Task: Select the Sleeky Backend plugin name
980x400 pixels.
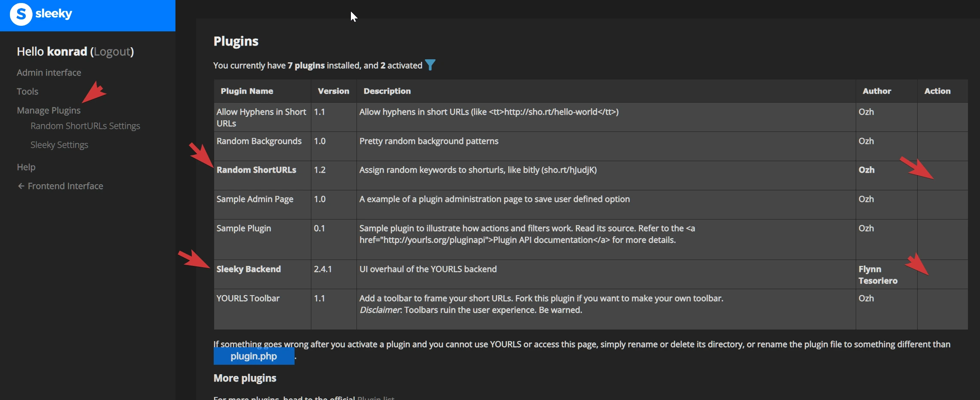Action: pos(249,269)
